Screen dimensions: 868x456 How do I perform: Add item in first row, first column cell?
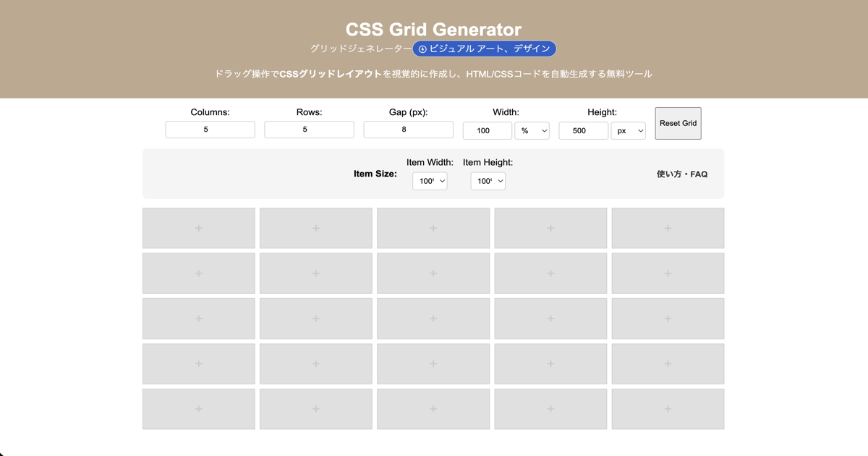[x=199, y=228]
